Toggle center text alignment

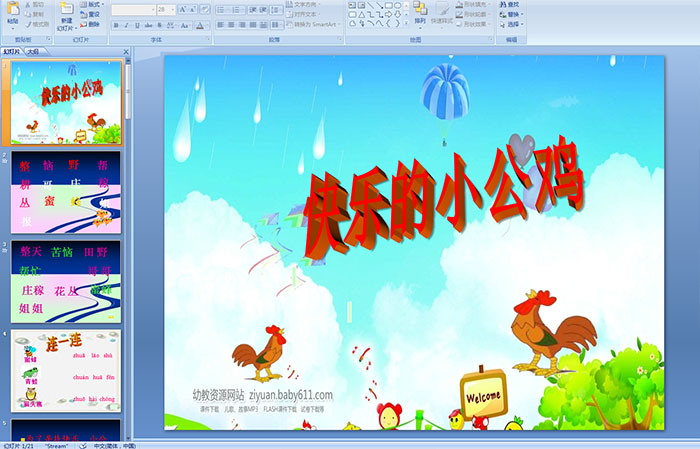231,25
